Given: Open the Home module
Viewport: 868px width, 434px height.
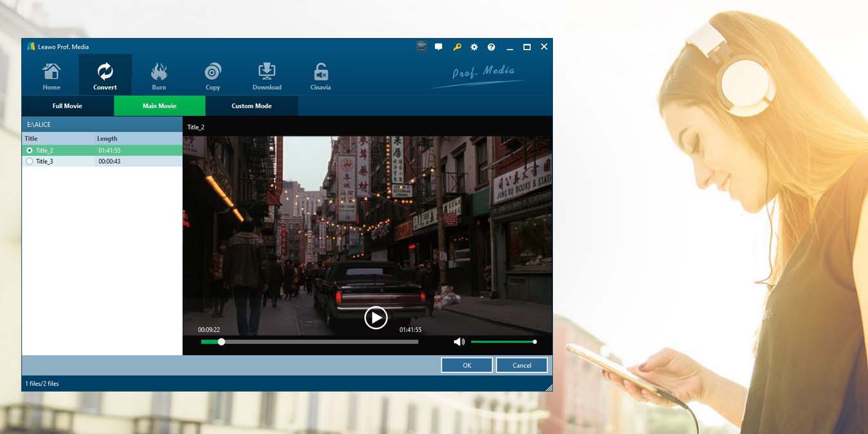Looking at the screenshot, I should coord(51,76).
